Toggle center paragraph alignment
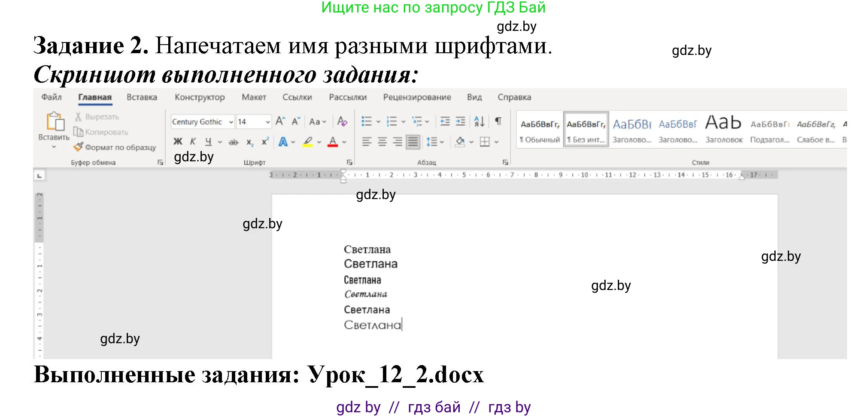868x417 pixels. (381, 141)
